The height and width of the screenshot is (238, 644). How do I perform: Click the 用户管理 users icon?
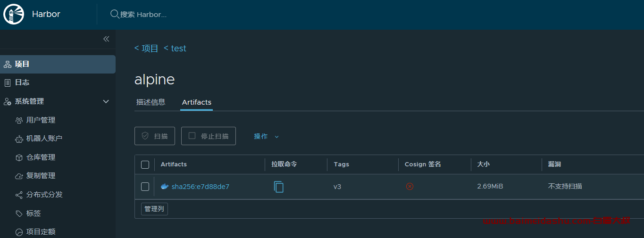click(19, 120)
